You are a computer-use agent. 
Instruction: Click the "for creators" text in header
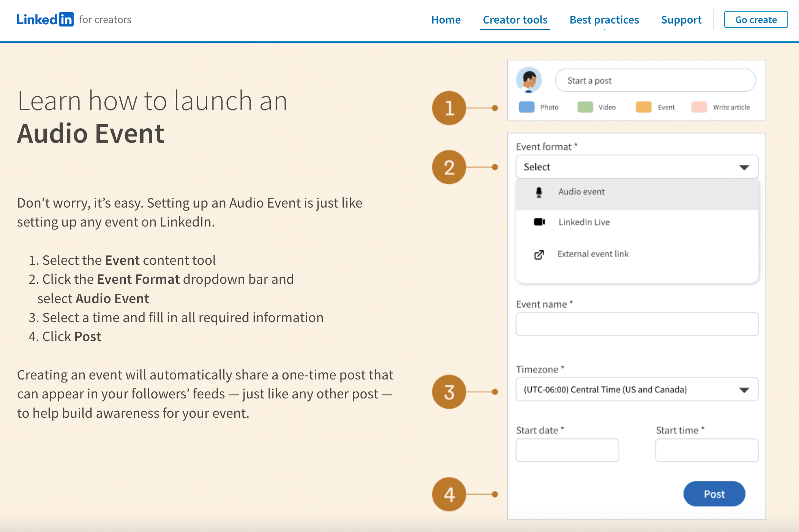[105, 20]
